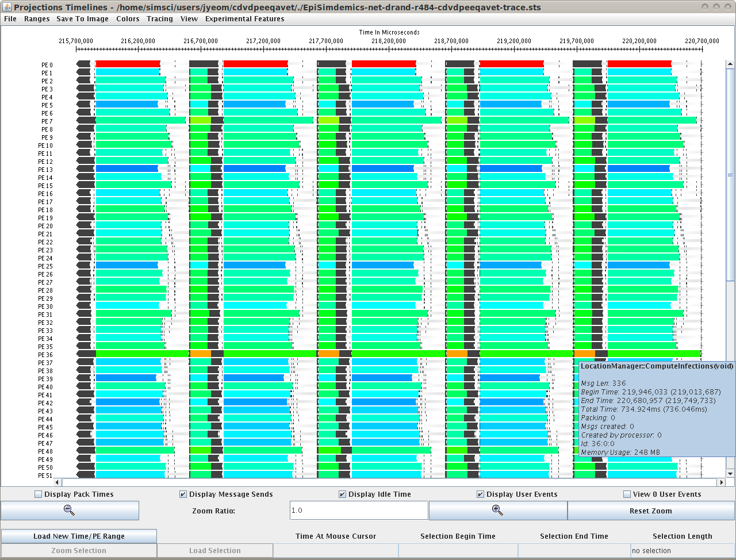Viewport: 736px width, 560px height.
Task: Open the Experimental Features menu
Action: point(244,19)
